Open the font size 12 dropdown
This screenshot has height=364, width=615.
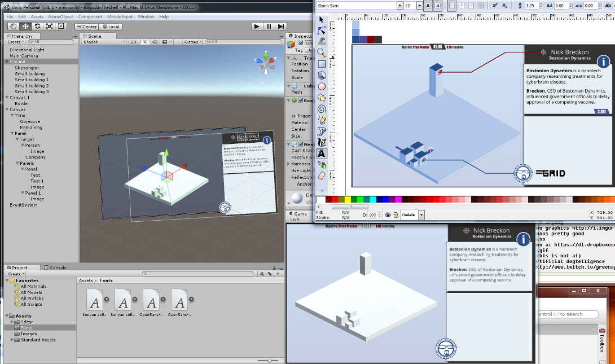[419, 6]
